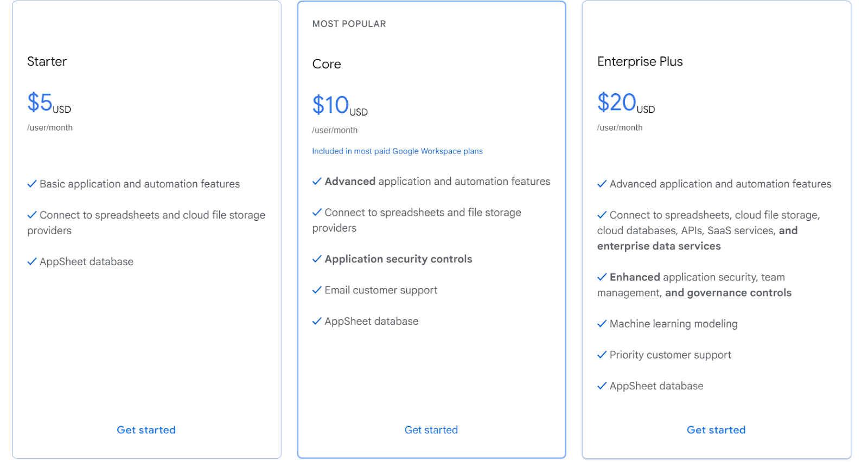Click checkmark beside Enhanced application security

click(602, 277)
